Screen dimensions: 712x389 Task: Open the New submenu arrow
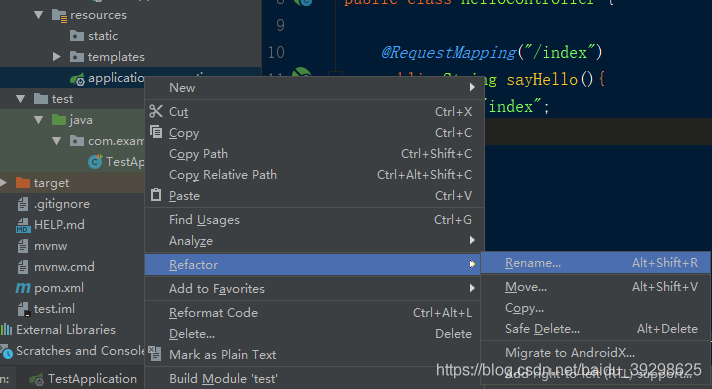click(472, 87)
